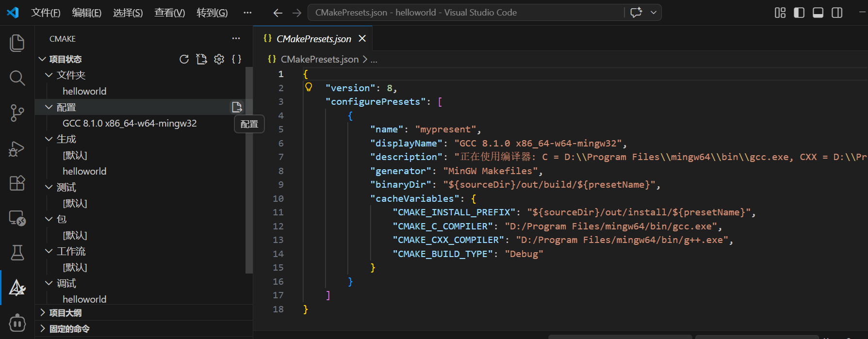The height and width of the screenshot is (339, 868).
Task: Close the CMakePresets.json tab
Action: (x=362, y=39)
